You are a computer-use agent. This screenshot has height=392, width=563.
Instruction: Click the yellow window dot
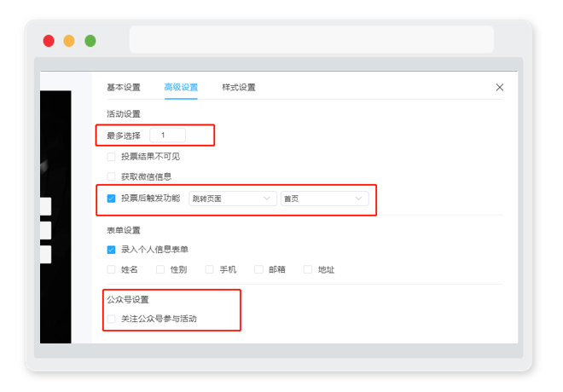(69, 41)
